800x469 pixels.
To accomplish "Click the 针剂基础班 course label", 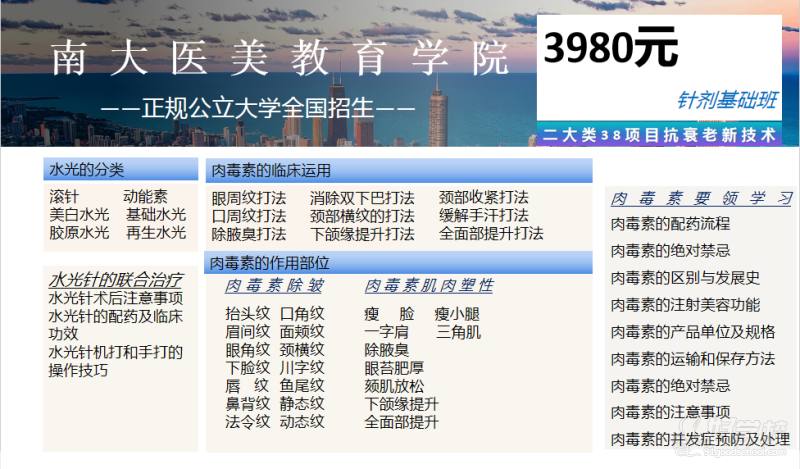I will pos(727,100).
